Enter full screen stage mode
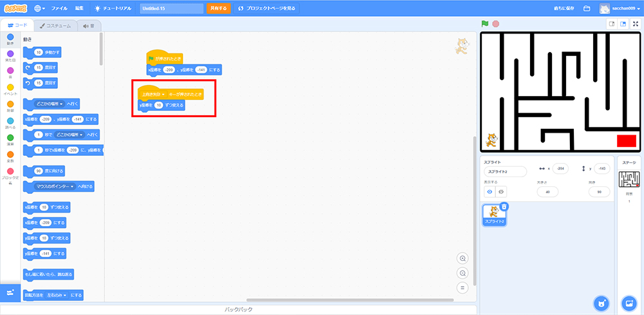The height and width of the screenshot is (315, 644). 636,24
